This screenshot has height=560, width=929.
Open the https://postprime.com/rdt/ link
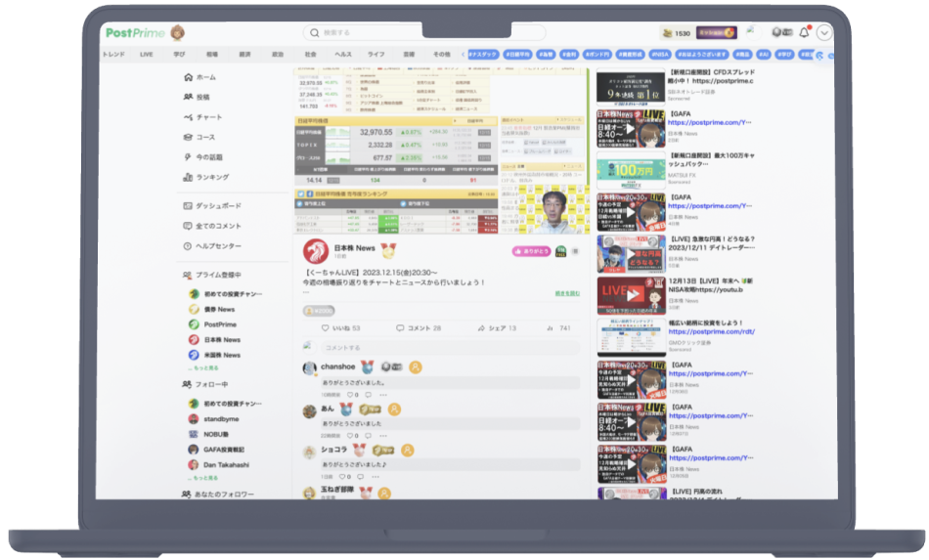click(712, 331)
